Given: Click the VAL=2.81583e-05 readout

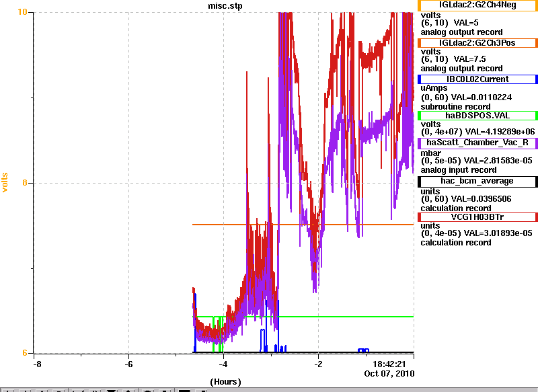Looking at the screenshot, I should (498, 161).
